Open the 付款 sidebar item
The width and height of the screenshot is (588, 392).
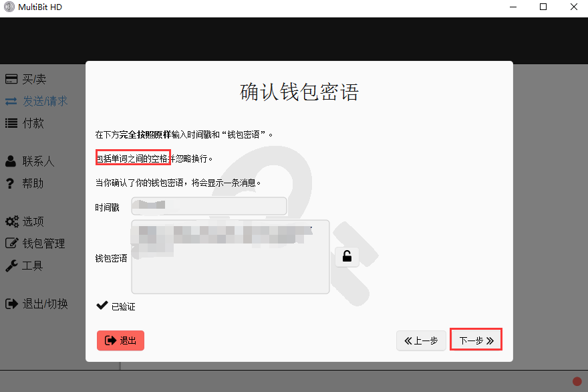pos(24,123)
